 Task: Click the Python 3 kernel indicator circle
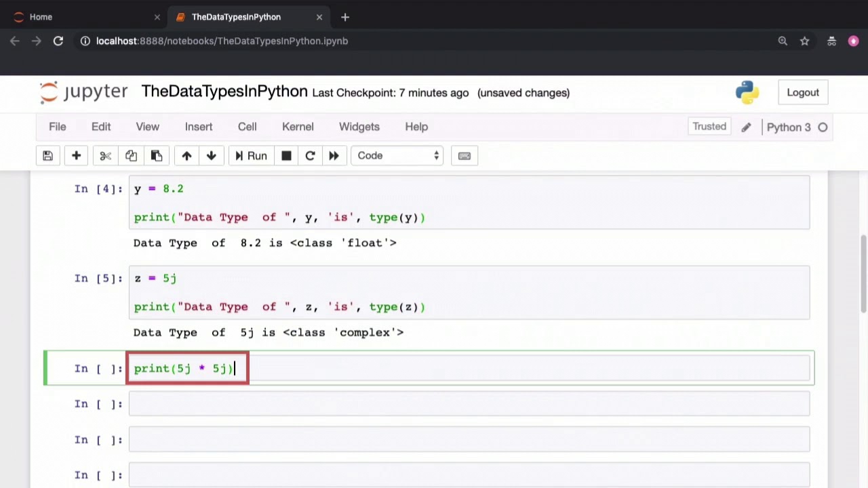tap(823, 127)
